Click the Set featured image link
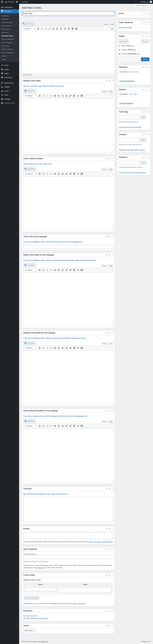 (x=125, y=27)
